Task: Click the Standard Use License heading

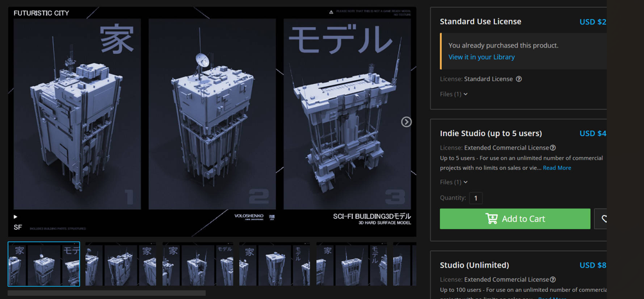Action: click(480, 22)
